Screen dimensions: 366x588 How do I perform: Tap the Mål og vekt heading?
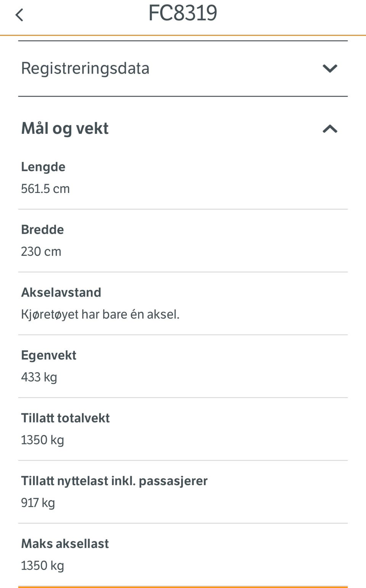tap(65, 129)
